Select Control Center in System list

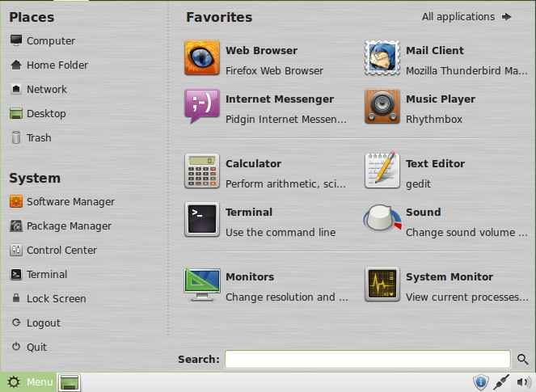(53, 251)
